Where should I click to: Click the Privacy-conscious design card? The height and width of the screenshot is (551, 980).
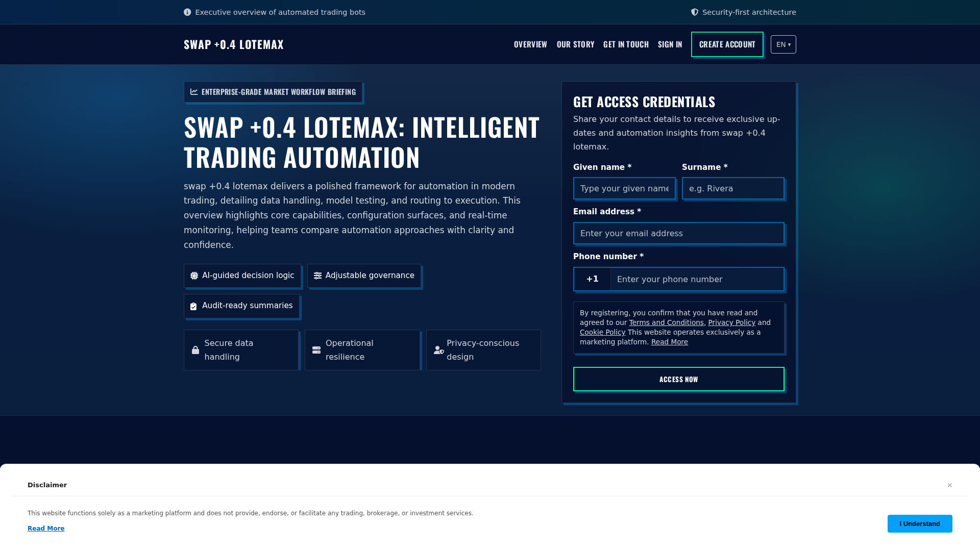(483, 350)
